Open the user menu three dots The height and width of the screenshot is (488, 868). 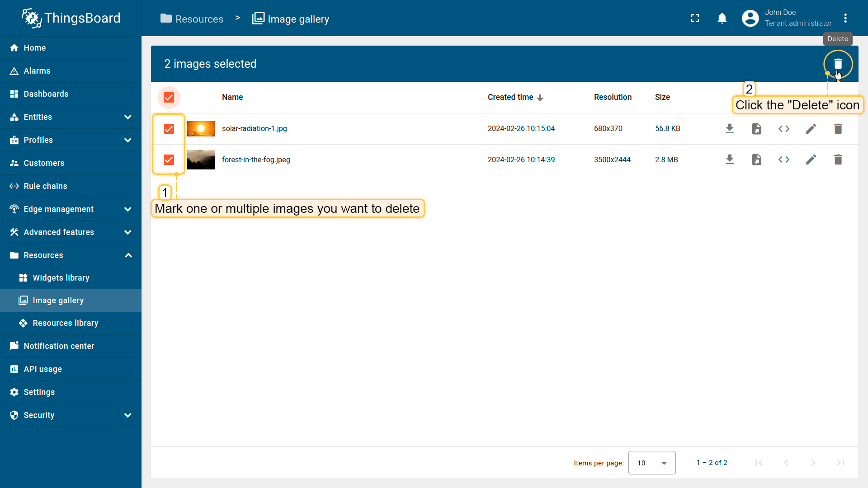pos(845,18)
